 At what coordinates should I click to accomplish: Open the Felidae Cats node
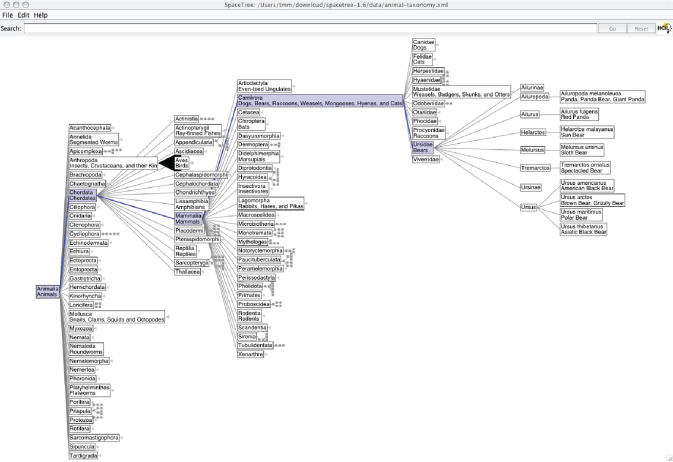coord(422,60)
